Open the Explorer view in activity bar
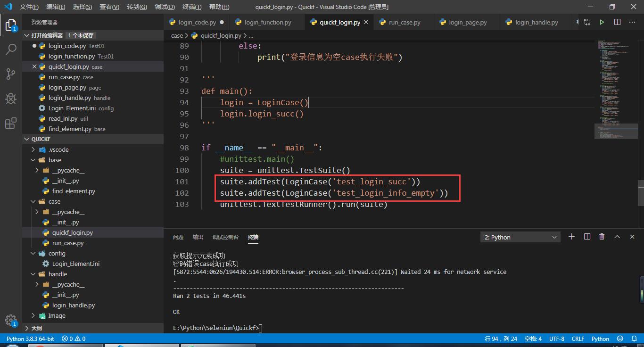This screenshot has width=644, height=347. (11, 25)
